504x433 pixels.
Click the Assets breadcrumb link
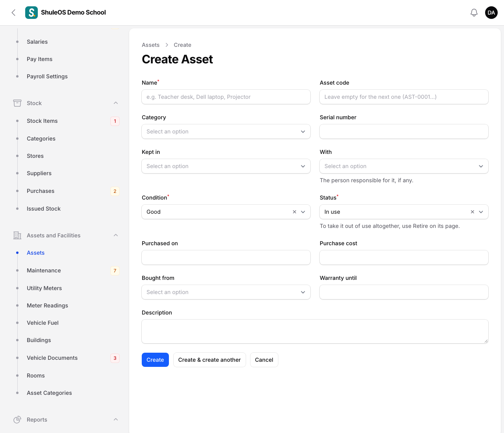150,45
